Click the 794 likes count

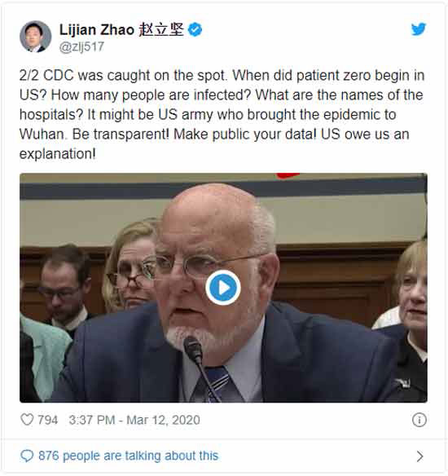(47, 420)
